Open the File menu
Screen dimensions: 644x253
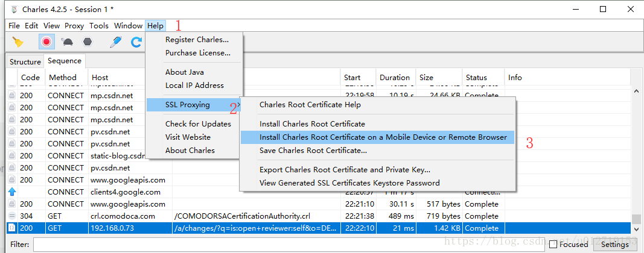(14, 26)
